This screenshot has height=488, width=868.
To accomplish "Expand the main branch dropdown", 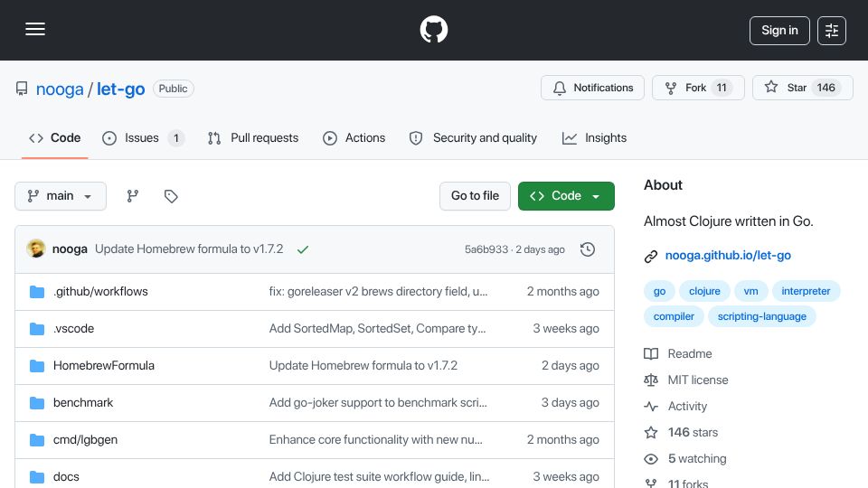I will pos(61,196).
